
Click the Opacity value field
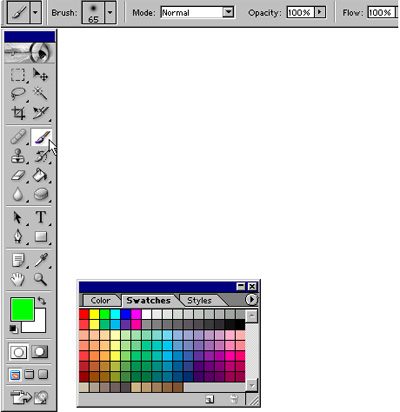click(x=300, y=13)
